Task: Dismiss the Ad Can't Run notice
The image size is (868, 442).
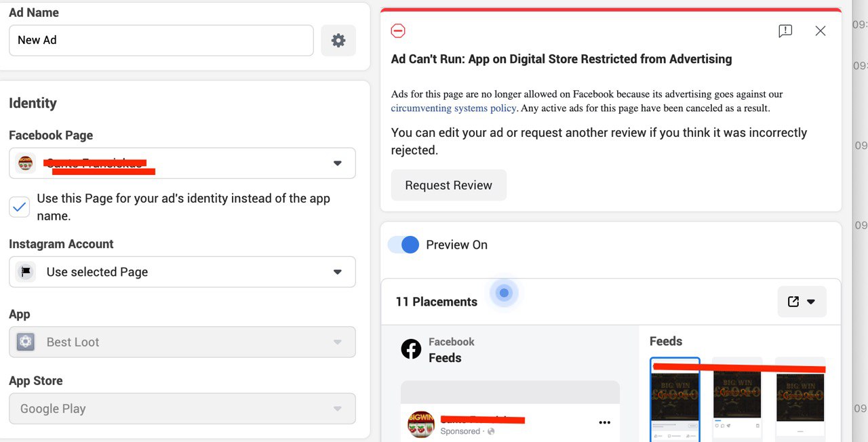Action: (821, 31)
